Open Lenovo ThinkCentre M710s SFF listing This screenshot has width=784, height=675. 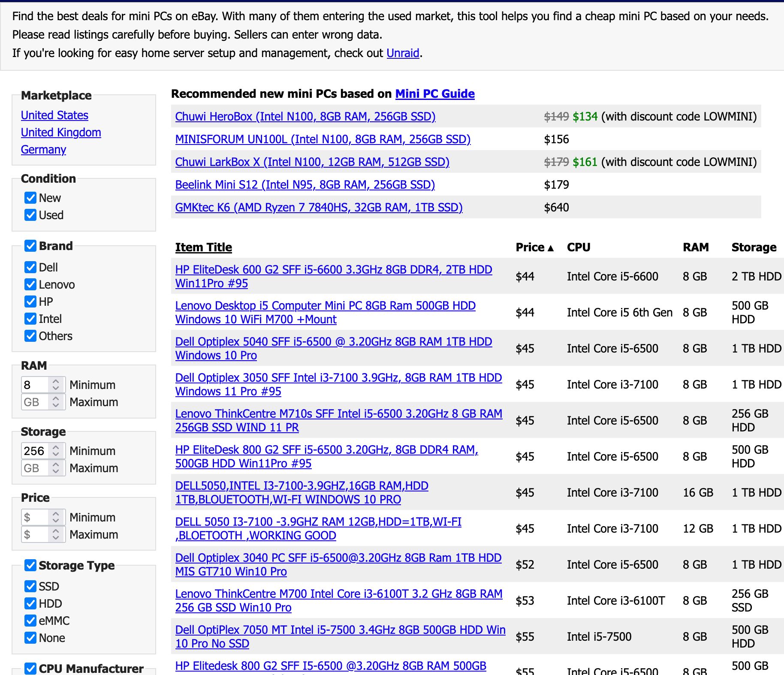[x=339, y=420]
